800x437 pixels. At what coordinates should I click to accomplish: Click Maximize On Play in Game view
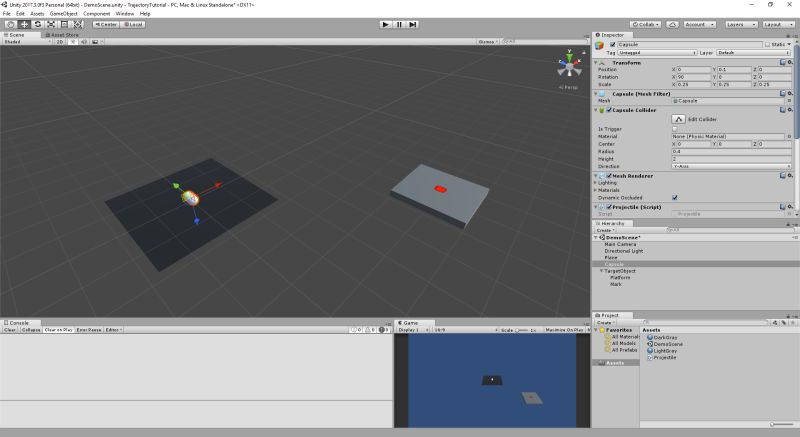(x=564, y=330)
